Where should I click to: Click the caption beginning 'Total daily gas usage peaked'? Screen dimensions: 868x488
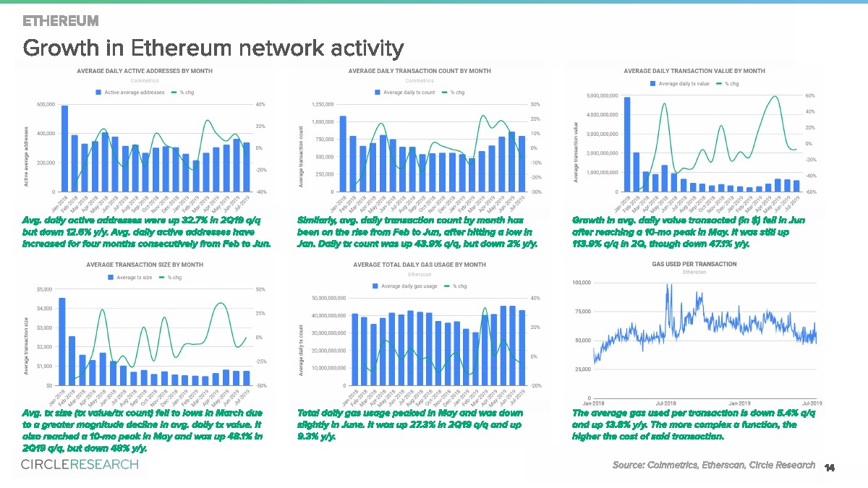click(409, 424)
